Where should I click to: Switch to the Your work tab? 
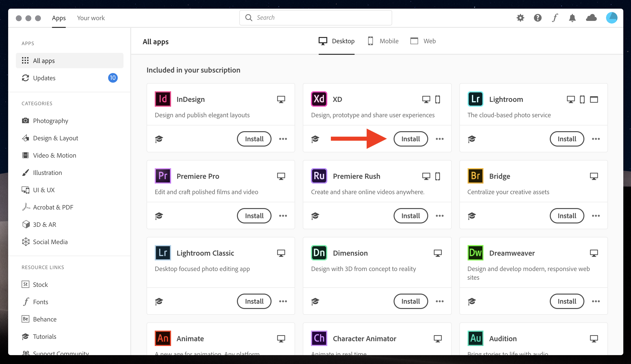pos(91,18)
